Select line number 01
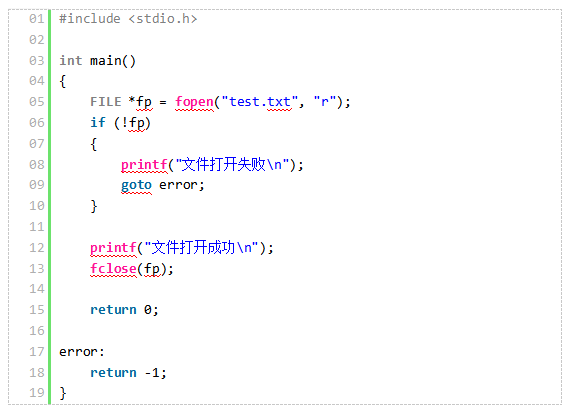 (37, 19)
